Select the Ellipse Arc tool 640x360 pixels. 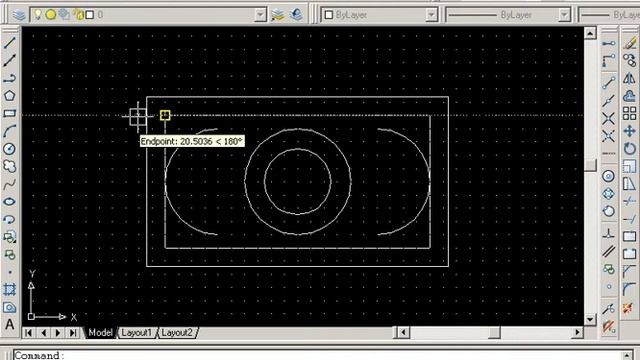(9, 219)
